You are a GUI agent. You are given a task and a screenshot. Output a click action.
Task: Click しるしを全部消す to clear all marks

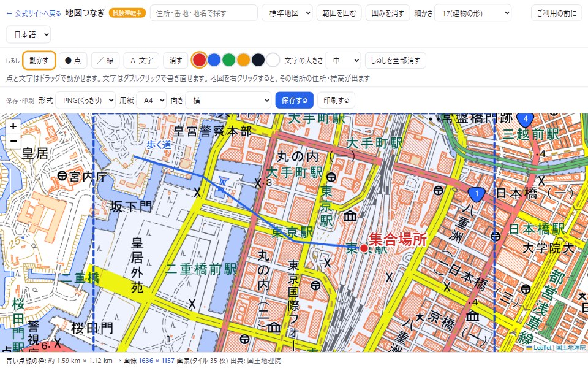pyautogui.click(x=396, y=61)
